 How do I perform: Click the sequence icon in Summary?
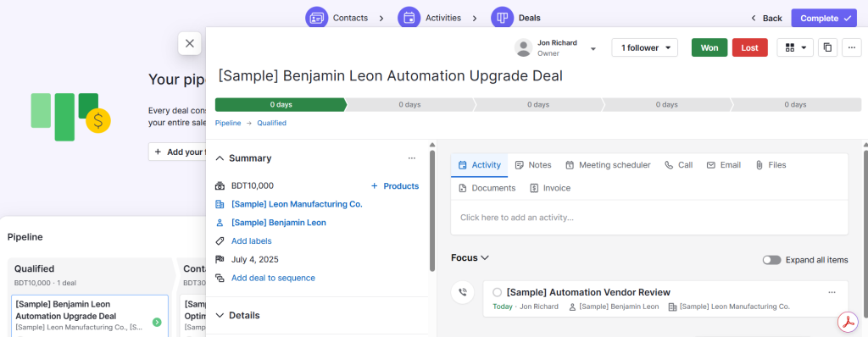[220, 278]
